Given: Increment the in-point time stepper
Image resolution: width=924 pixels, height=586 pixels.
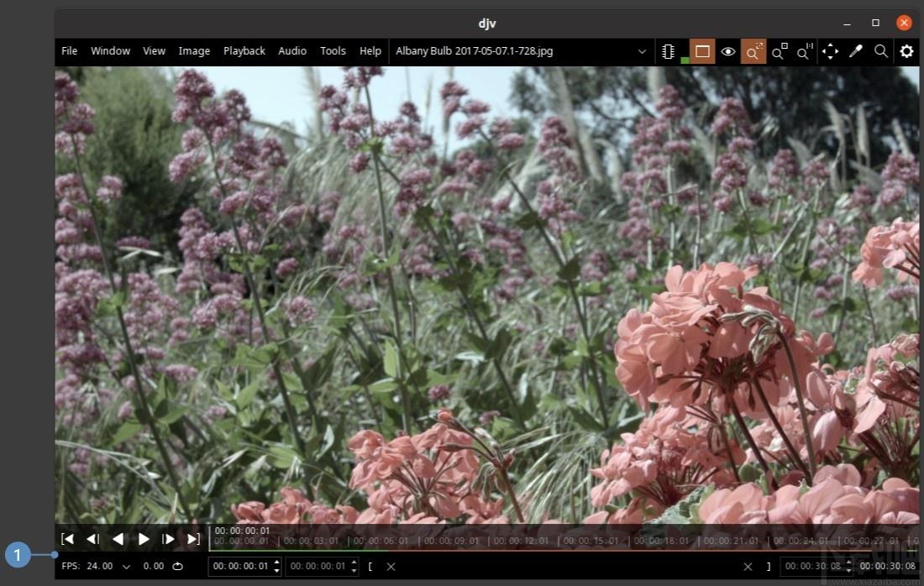Looking at the screenshot, I should pos(354,562).
